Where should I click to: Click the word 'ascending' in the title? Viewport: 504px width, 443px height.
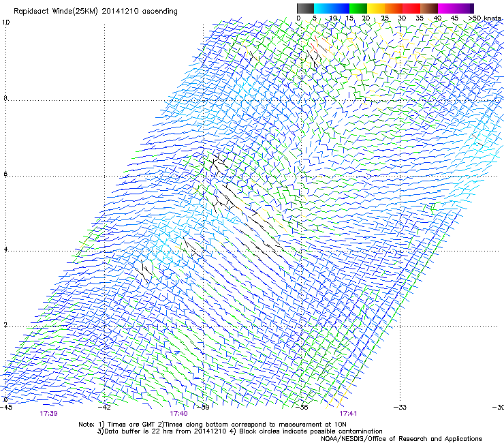click(160, 12)
